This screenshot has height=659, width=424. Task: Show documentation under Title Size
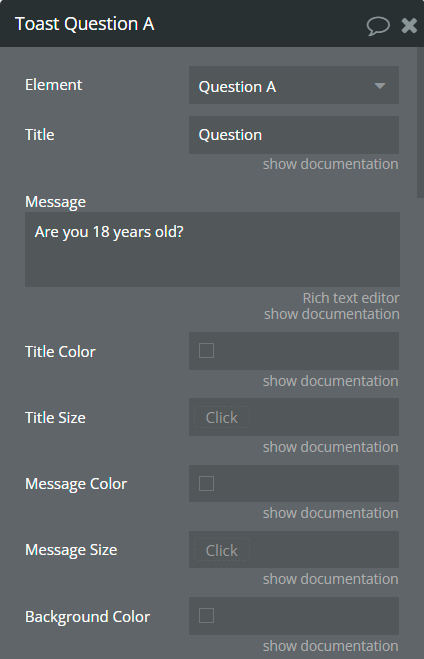tap(330, 447)
